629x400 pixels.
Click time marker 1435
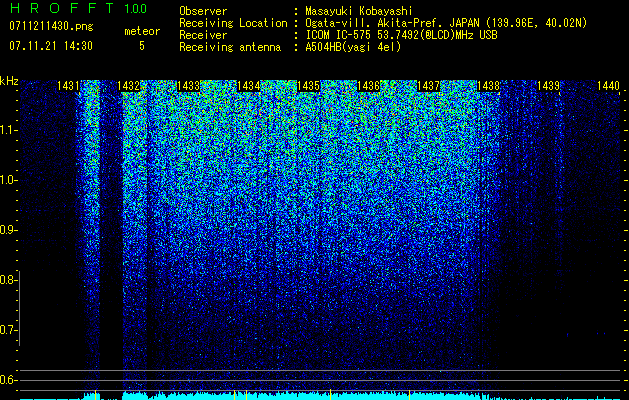[308, 86]
